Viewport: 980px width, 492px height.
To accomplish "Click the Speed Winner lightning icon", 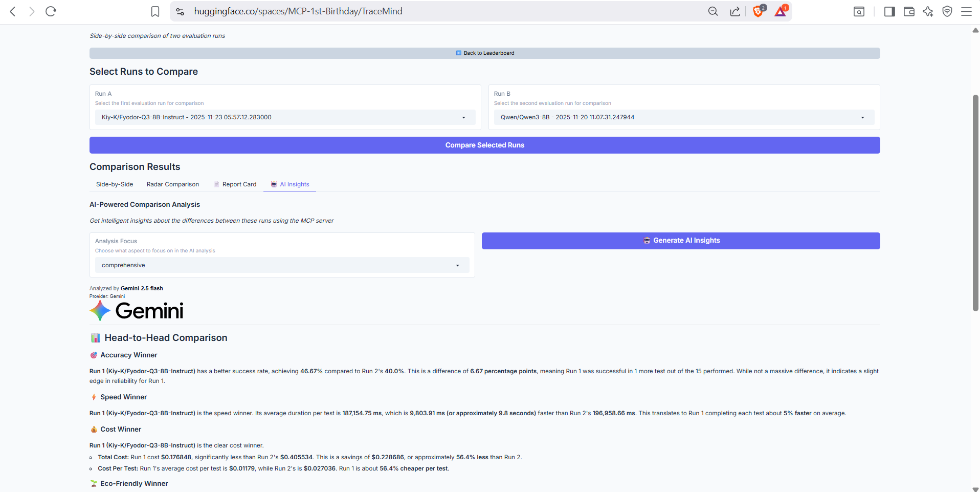I will [x=94, y=397].
